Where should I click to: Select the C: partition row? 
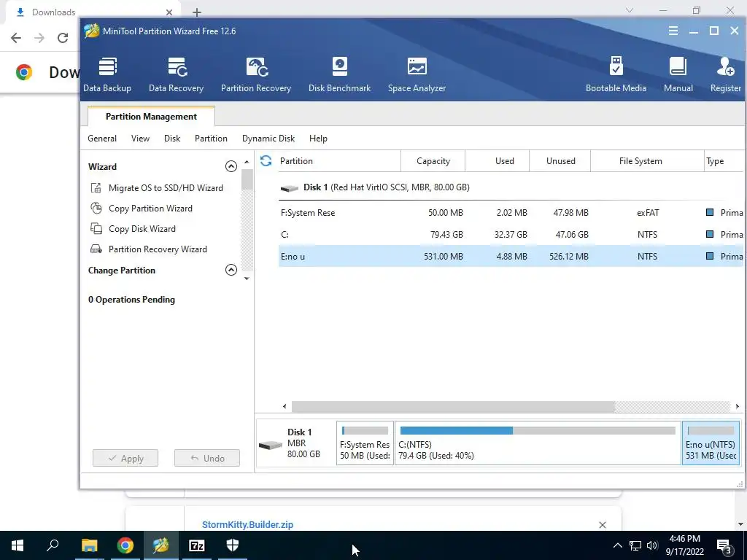pos(511,234)
